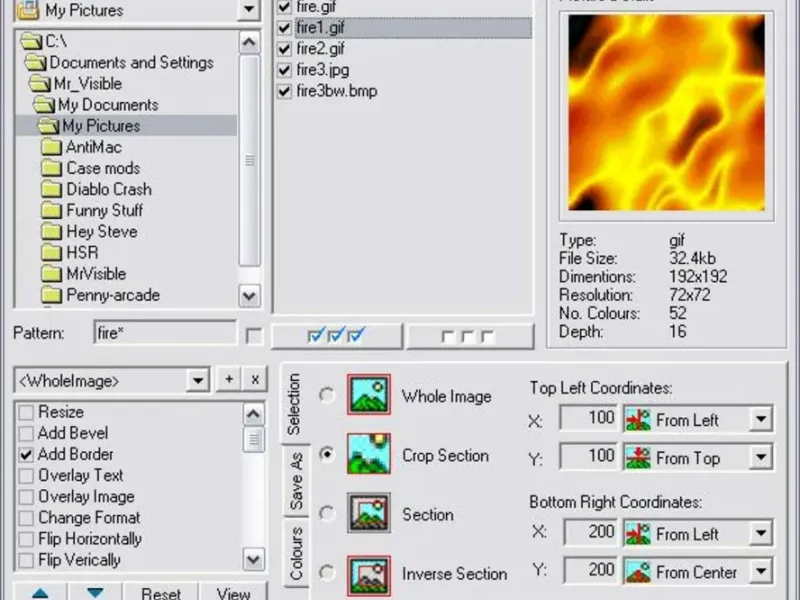Uncheck the fire3bw.bmp file checkbox
Image resolution: width=800 pixels, height=600 pixels.
pyautogui.click(x=284, y=91)
